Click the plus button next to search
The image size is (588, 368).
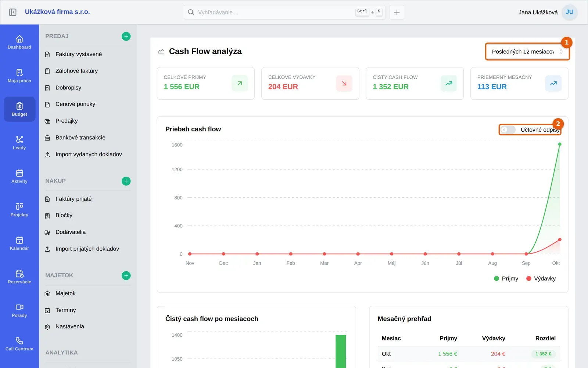397,12
